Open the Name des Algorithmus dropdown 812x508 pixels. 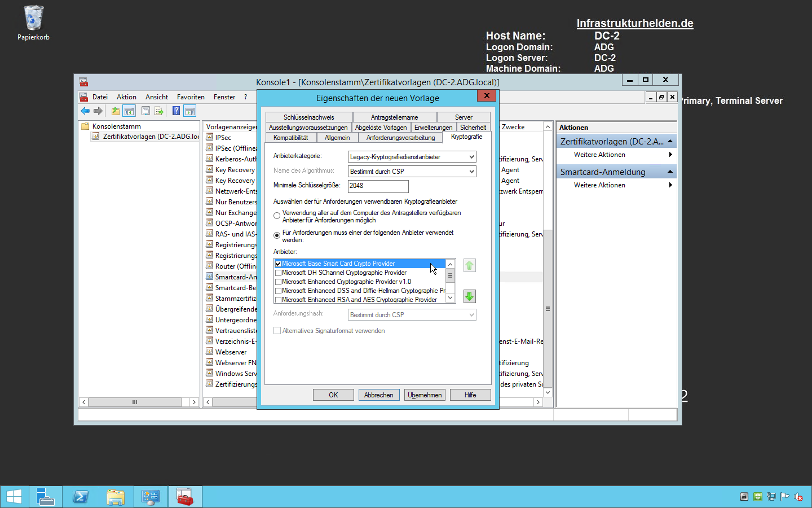(412, 172)
